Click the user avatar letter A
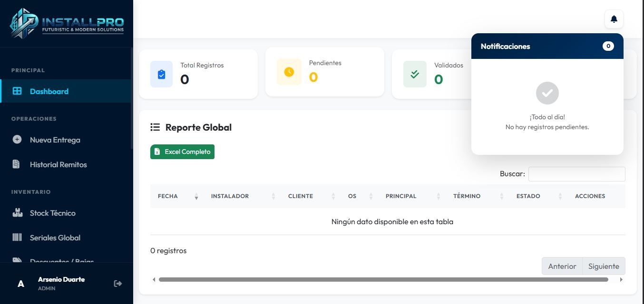Image resolution: width=644 pixels, height=304 pixels. click(21, 284)
